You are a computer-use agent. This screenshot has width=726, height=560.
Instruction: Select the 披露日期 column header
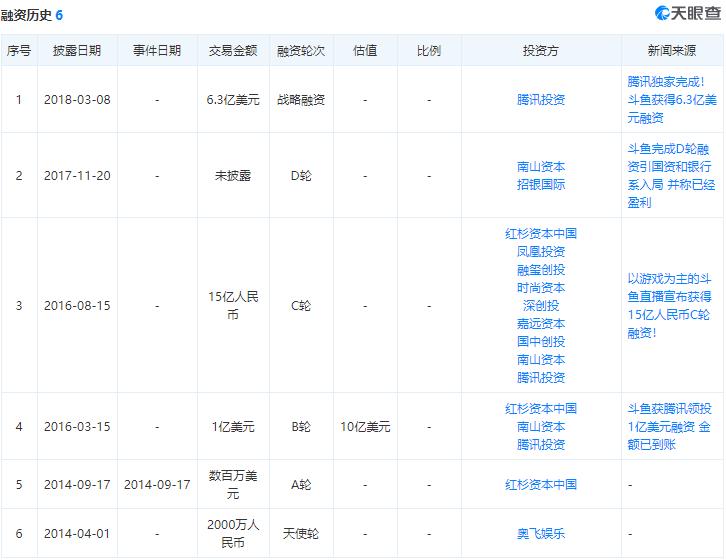click(77, 50)
